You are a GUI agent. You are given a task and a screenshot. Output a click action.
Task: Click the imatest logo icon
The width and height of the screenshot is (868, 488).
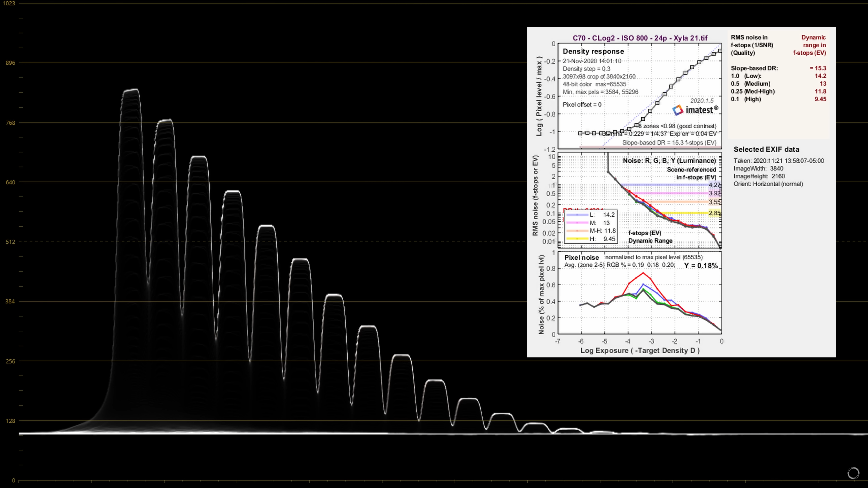pos(678,110)
